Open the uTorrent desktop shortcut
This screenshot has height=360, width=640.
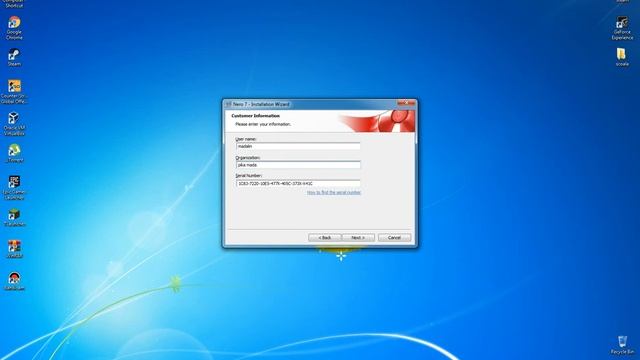coord(14,153)
